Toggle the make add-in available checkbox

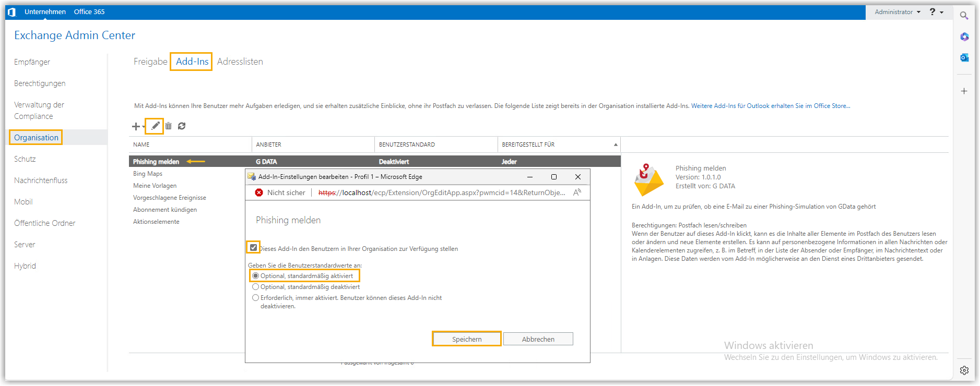click(253, 248)
